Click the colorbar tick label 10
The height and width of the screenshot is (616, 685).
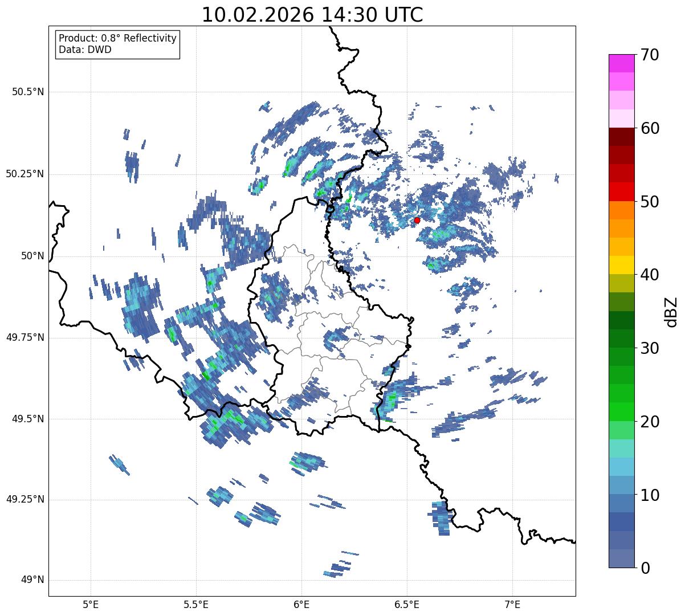point(650,495)
